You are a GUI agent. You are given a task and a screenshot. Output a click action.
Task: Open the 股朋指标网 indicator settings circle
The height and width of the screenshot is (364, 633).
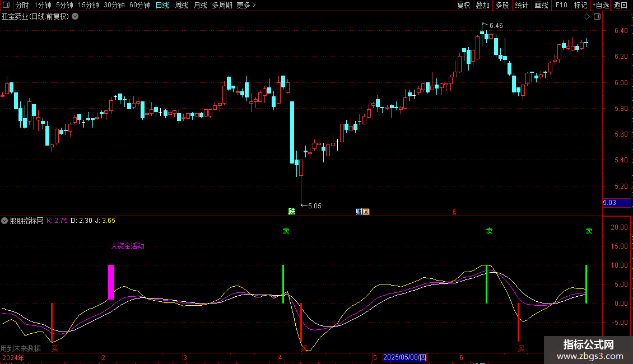coord(4,221)
